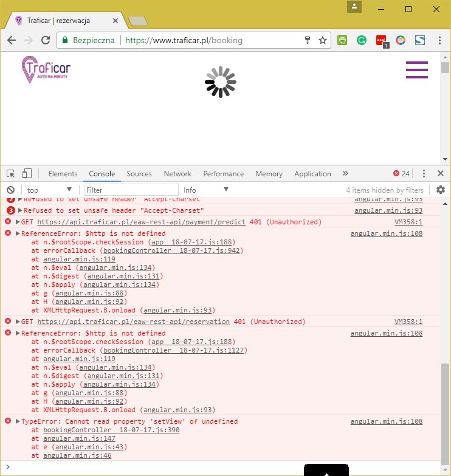Open the saved password key icon
This screenshot has width=451, height=476.
(308, 40)
